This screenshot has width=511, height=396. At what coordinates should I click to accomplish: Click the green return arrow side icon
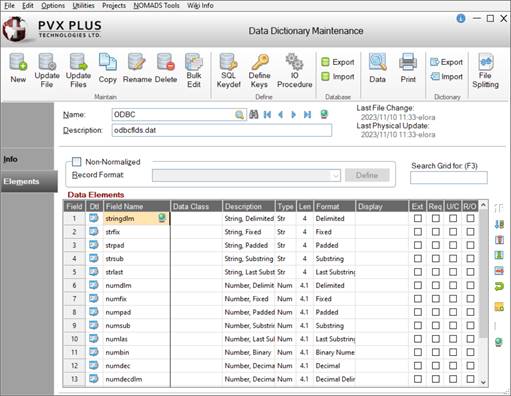coord(499,286)
